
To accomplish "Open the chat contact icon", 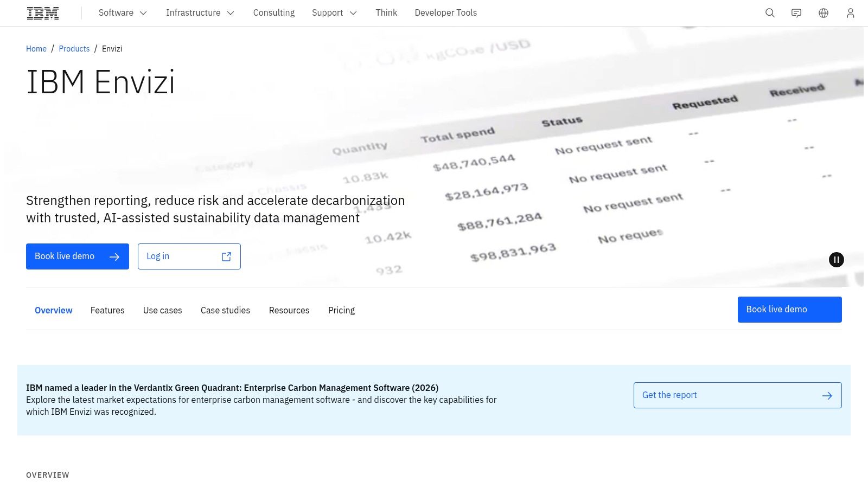I will [x=796, y=13].
